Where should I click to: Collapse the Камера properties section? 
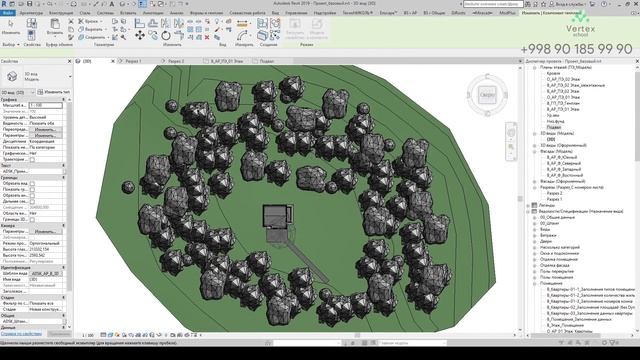[x=63, y=226]
